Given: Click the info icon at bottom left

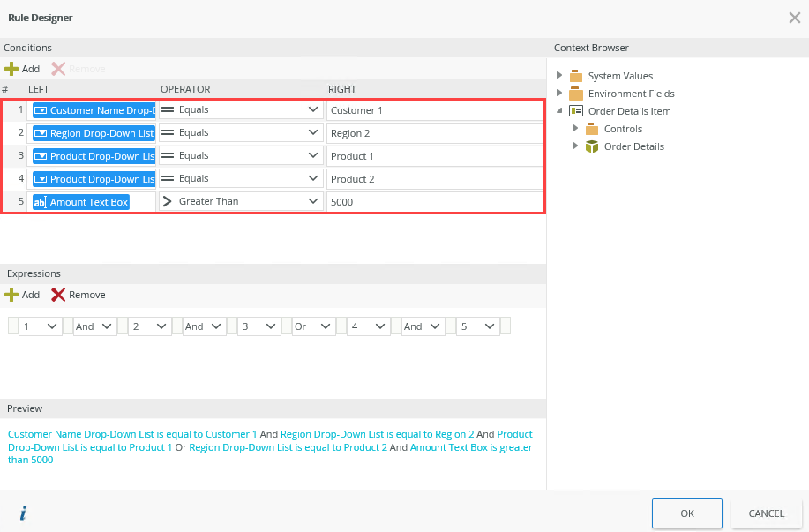Looking at the screenshot, I should pyautogui.click(x=23, y=513).
